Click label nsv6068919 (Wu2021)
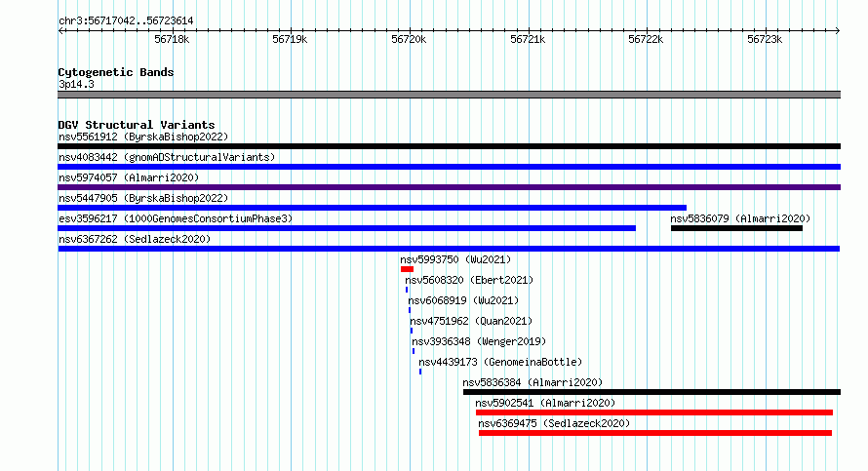The width and height of the screenshot is (868, 471). (x=463, y=300)
